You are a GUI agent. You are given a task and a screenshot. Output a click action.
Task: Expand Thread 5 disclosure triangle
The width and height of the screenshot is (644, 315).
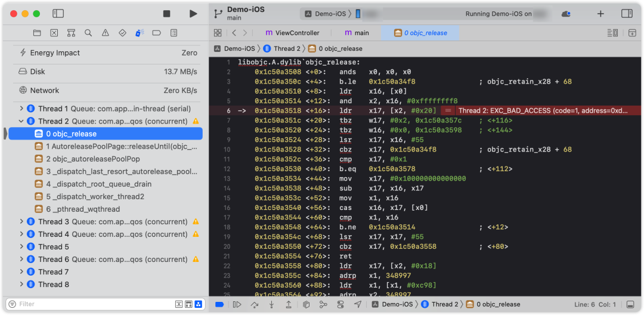22,247
